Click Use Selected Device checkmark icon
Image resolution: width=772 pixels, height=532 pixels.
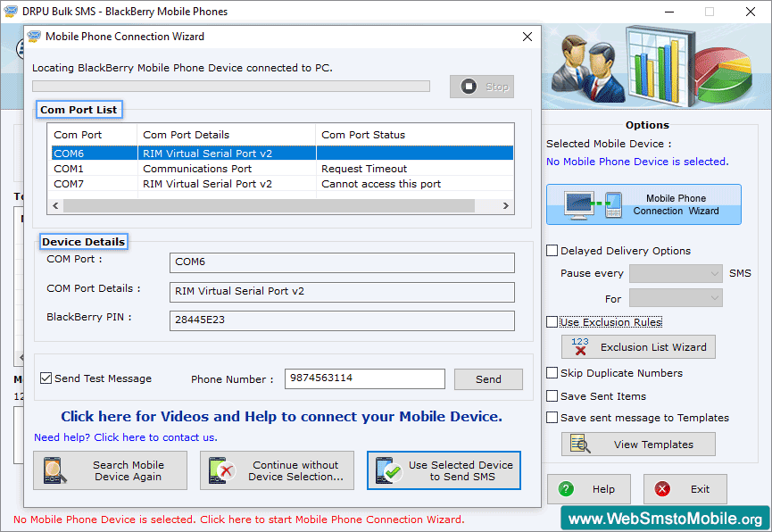[x=388, y=470]
